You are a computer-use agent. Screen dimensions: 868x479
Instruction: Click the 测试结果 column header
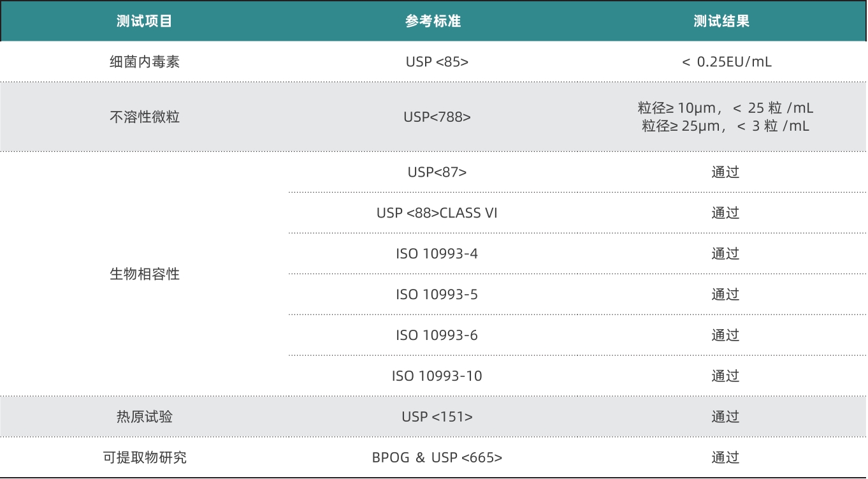722,21
